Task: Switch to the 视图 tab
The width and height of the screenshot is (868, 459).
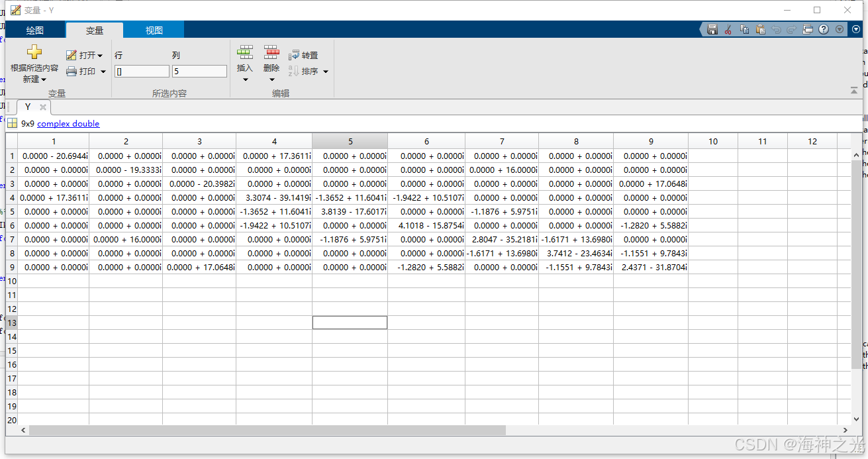Action: [x=154, y=30]
